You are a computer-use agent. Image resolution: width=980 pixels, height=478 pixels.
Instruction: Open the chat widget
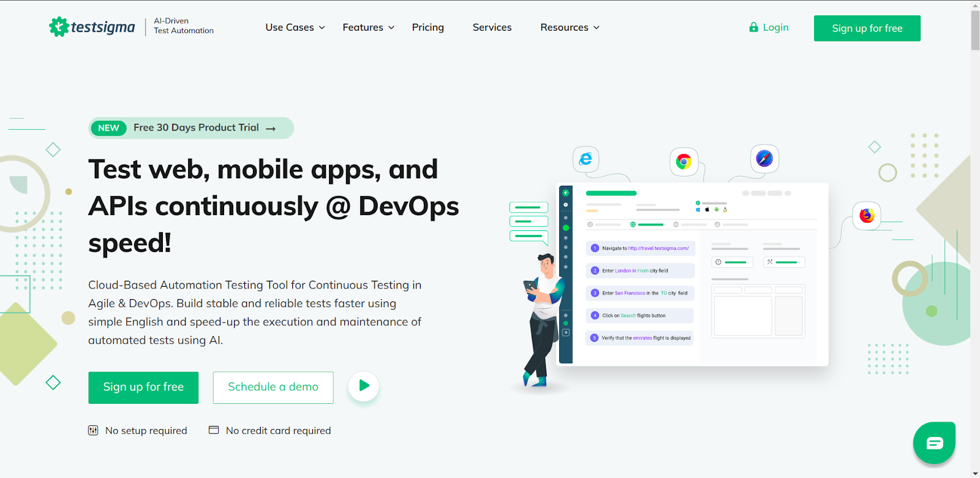click(934, 442)
